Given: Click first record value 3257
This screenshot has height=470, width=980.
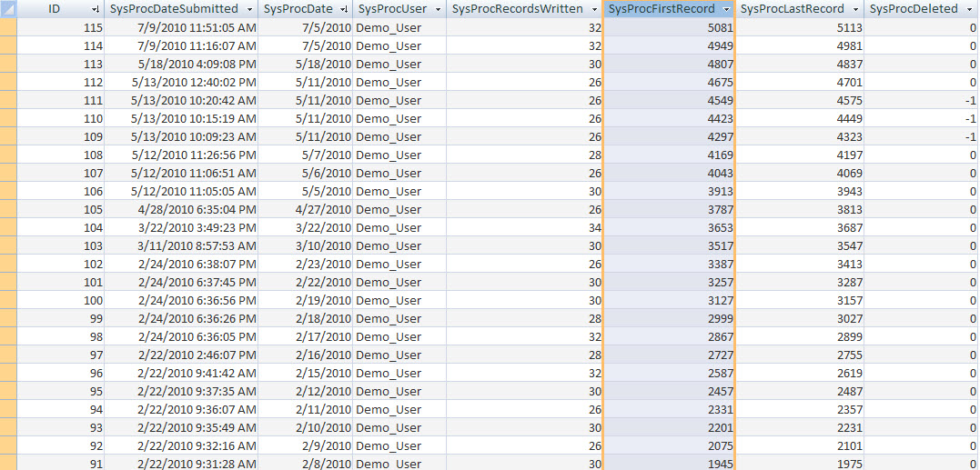Looking at the screenshot, I should pyautogui.click(x=669, y=282).
